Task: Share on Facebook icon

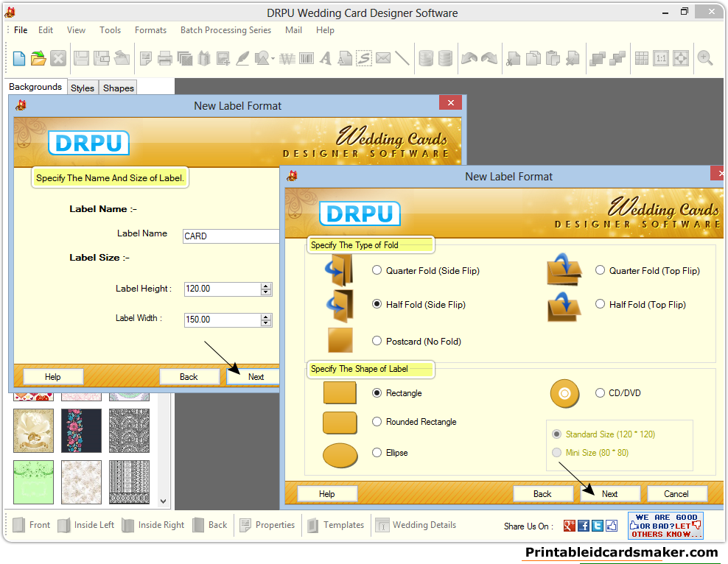Action: coord(584,526)
